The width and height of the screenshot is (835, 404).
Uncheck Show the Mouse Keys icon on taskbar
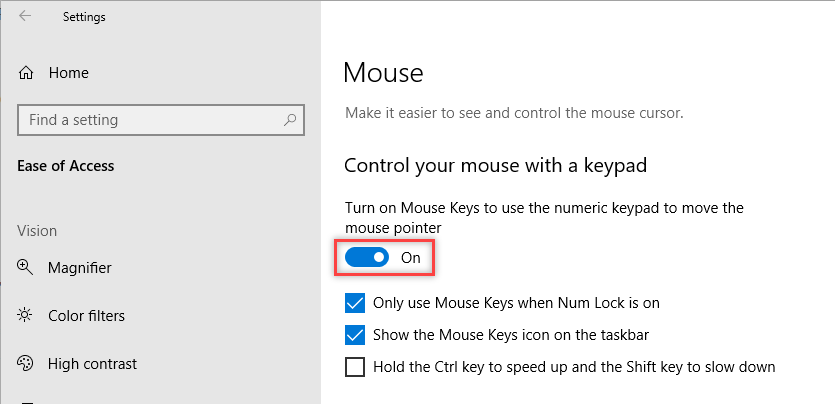point(355,334)
